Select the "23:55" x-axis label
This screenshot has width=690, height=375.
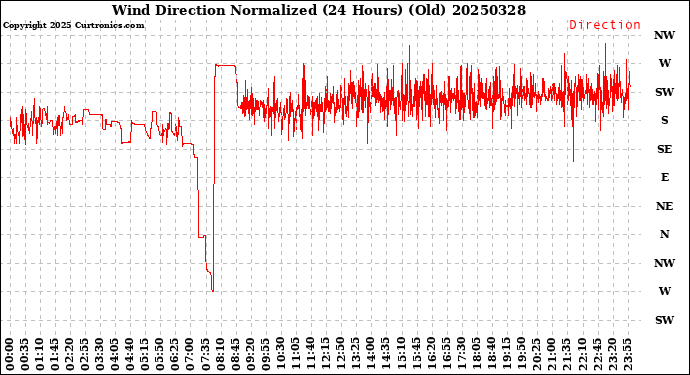pos(627,354)
